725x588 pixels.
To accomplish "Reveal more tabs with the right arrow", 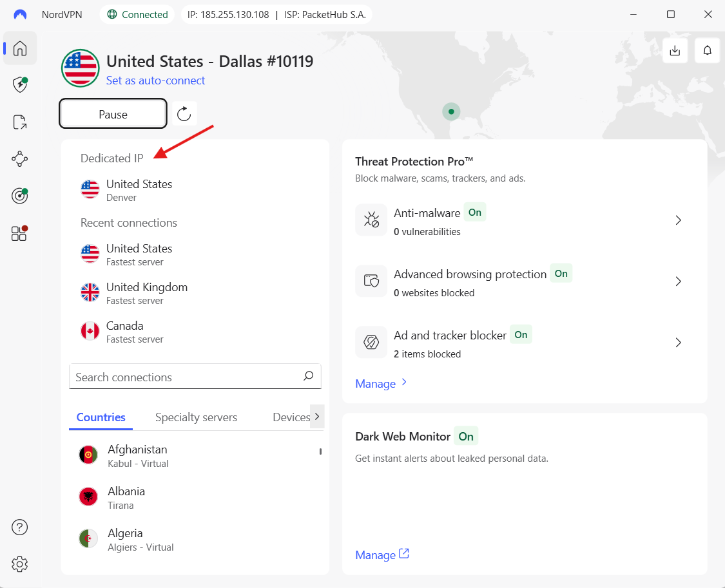I will (x=318, y=417).
